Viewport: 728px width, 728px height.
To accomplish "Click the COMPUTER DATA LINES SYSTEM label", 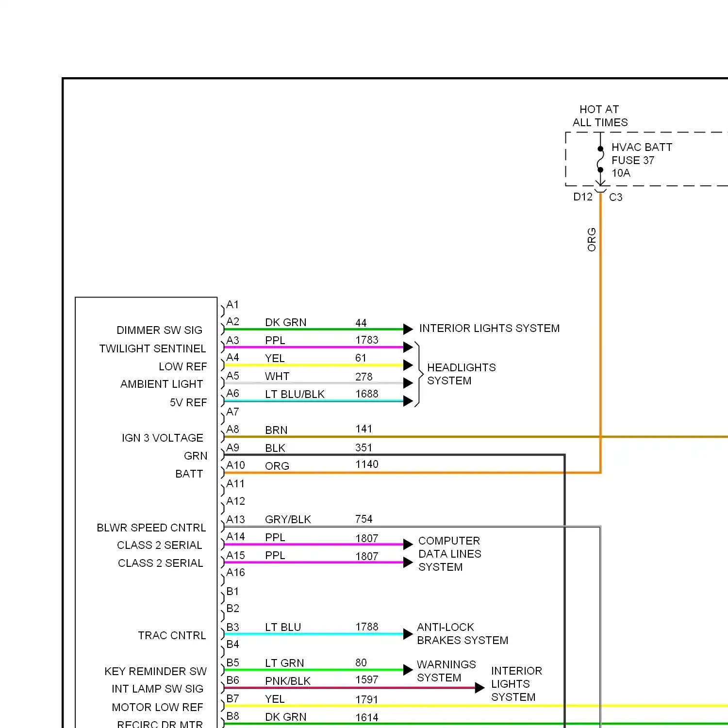I will [x=449, y=554].
